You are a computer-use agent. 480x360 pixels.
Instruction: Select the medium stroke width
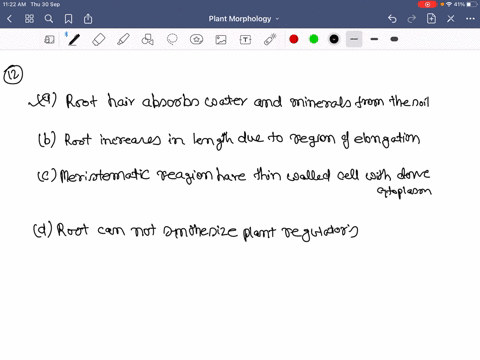[374, 39]
